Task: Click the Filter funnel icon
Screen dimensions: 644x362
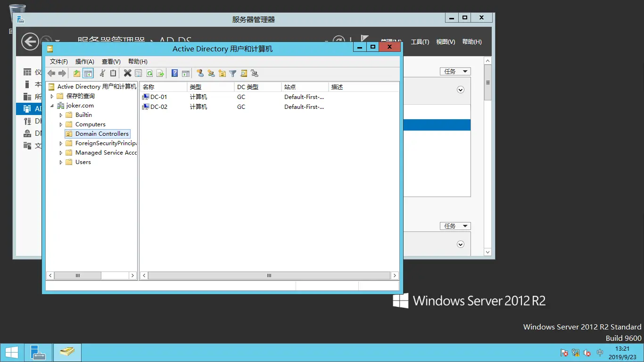Action: 233,73
